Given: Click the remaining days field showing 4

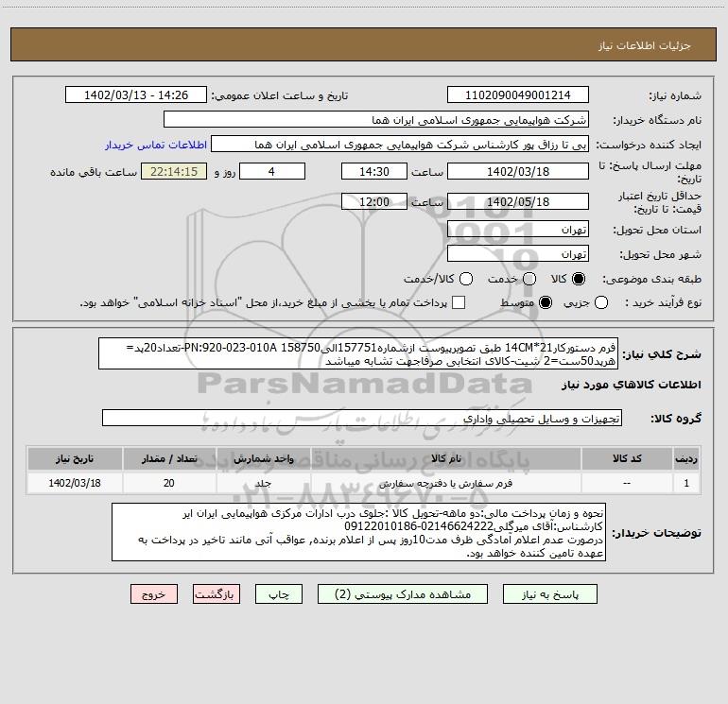Looking at the screenshot, I should coord(272,172).
